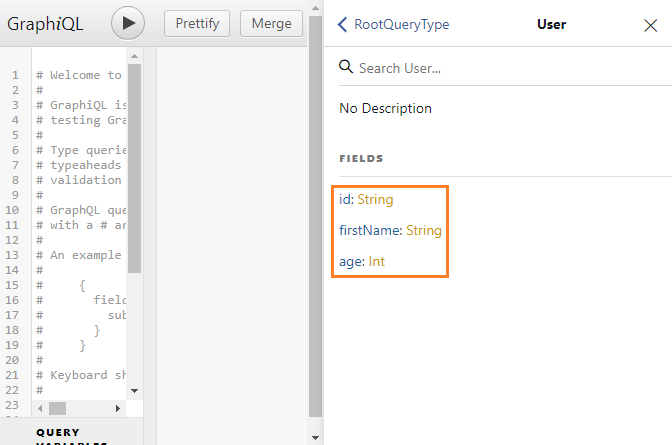Close the documentation explorer panel
Image resolution: width=672 pixels, height=445 pixels.
coord(650,25)
